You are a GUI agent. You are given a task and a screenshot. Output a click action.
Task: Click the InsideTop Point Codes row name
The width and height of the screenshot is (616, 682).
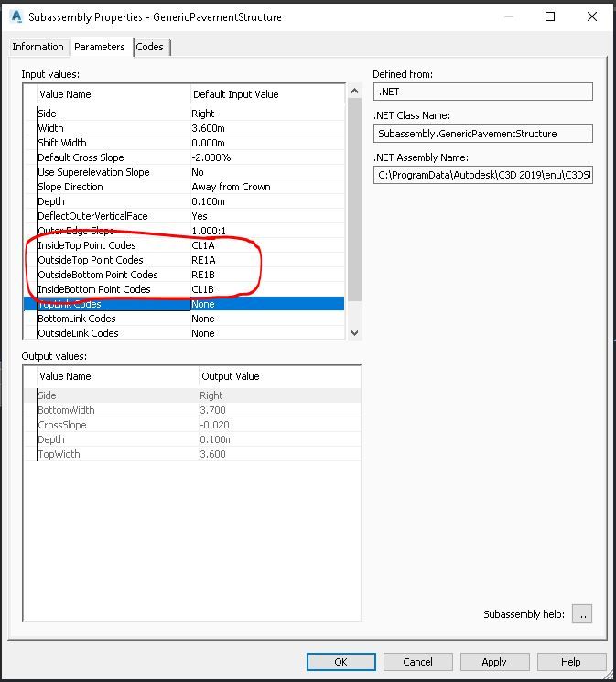pyautogui.click(x=87, y=245)
